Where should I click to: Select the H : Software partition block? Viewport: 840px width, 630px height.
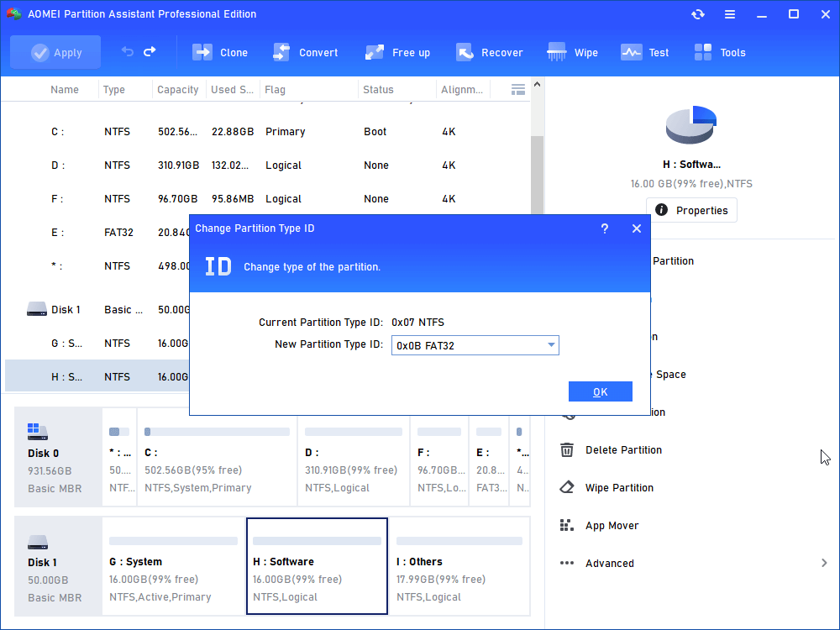(317, 566)
